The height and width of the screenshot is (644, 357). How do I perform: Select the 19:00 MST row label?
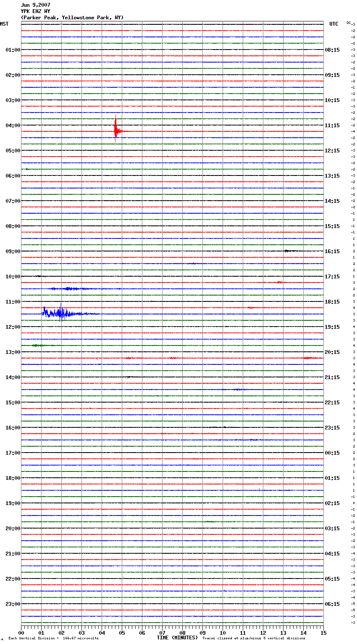(13, 503)
